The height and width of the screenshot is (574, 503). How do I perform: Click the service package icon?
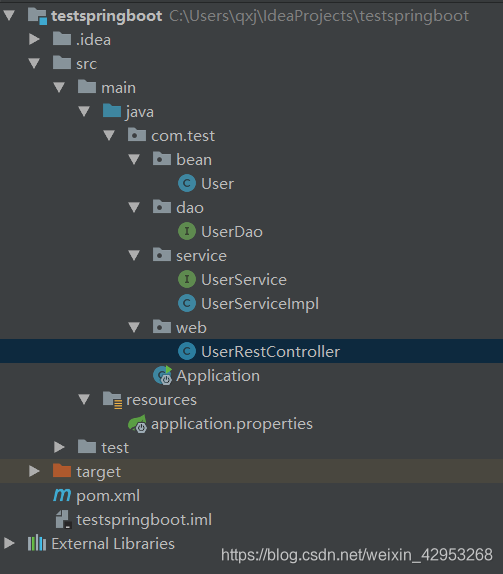pyautogui.click(x=162, y=254)
